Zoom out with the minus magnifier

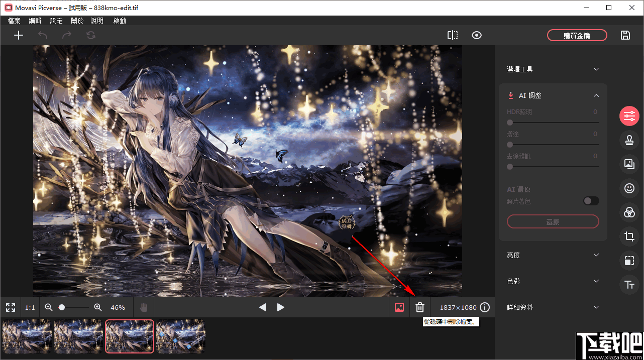point(49,307)
